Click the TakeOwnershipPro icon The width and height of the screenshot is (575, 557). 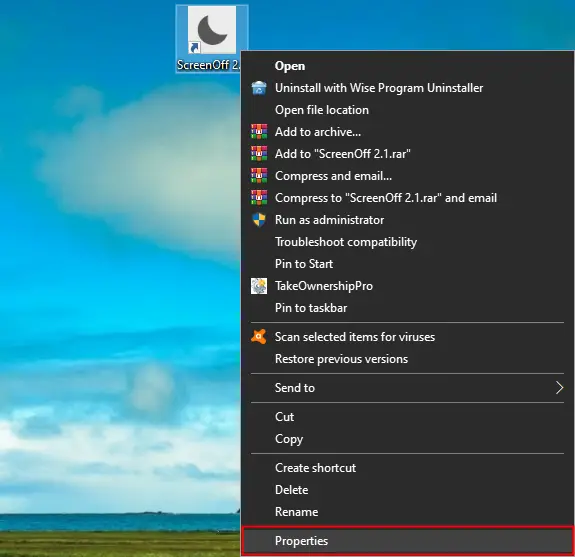pyautogui.click(x=259, y=286)
